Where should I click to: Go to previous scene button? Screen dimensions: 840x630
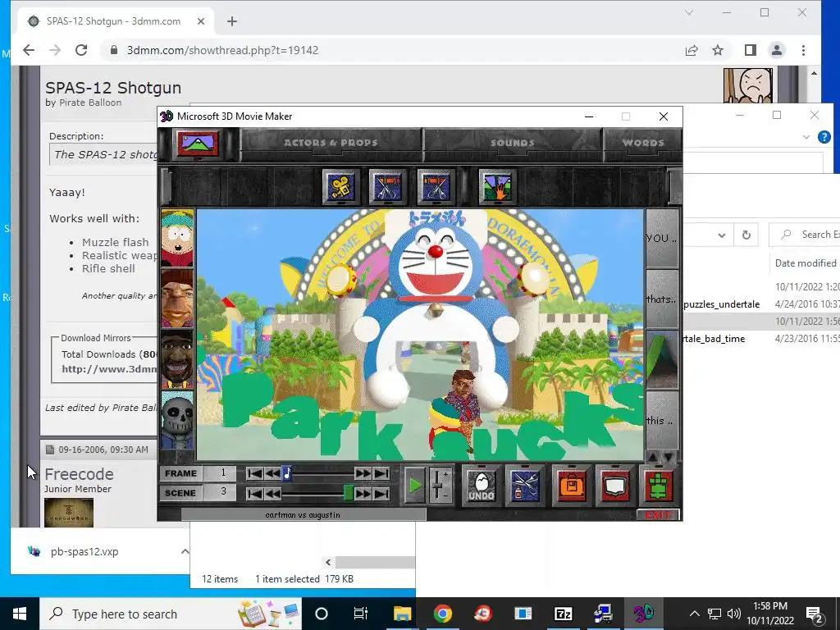point(272,493)
